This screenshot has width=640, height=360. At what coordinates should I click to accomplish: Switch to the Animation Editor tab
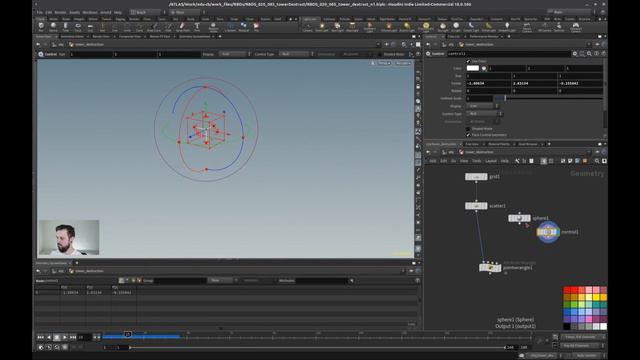[72, 36]
